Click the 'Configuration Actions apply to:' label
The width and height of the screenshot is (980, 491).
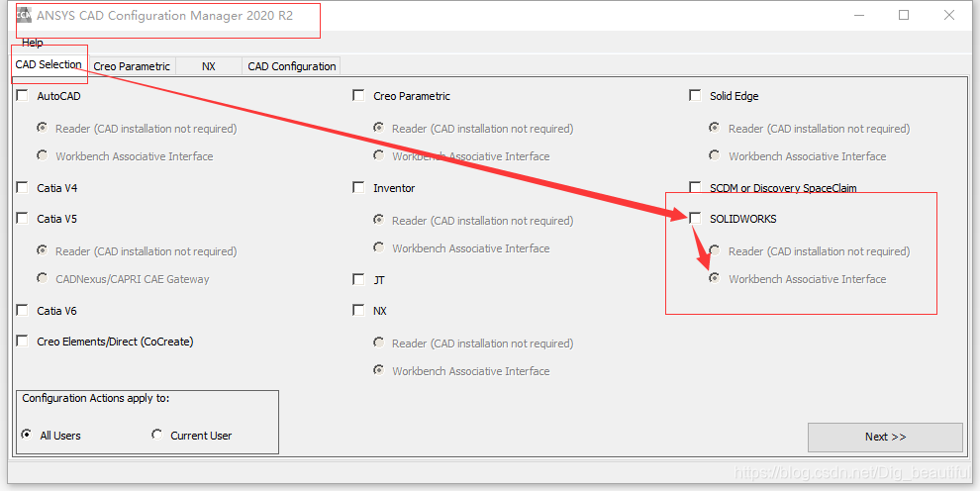coord(96,398)
